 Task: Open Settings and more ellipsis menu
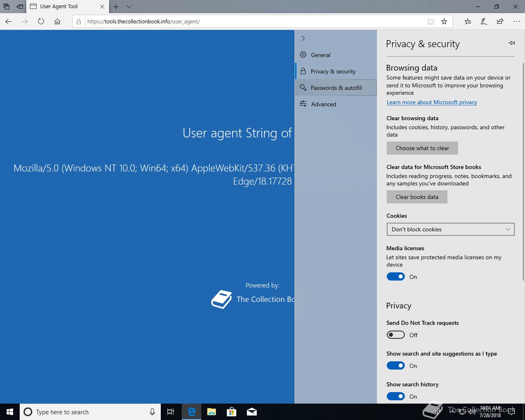click(x=516, y=21)
